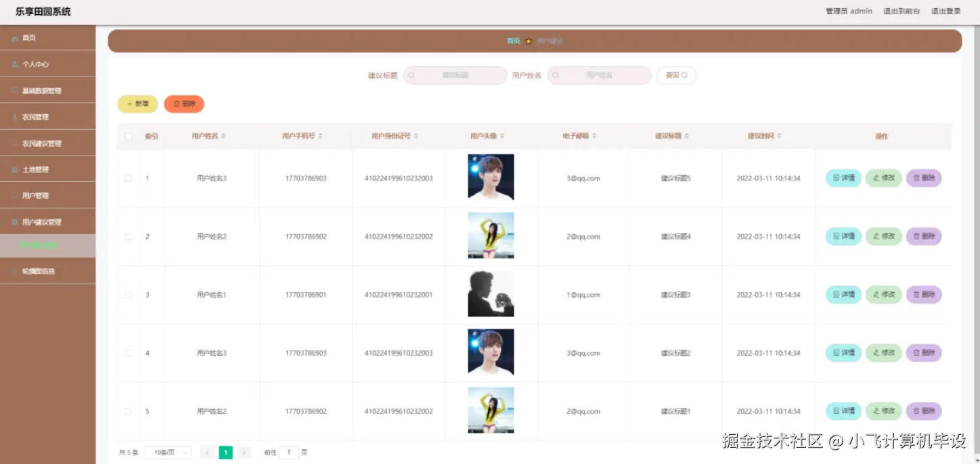Click purple 删除 for 建议标题2 row
Image resolution: width=980 pixels, height=464 pixels.
coord(924,352)
